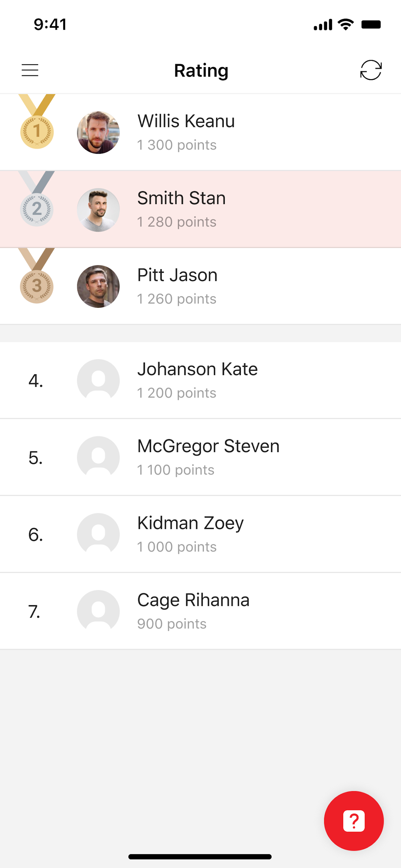The image size is (401, 868).
Task: Check the Wi-Fi status icon
Action: (345, 25)
